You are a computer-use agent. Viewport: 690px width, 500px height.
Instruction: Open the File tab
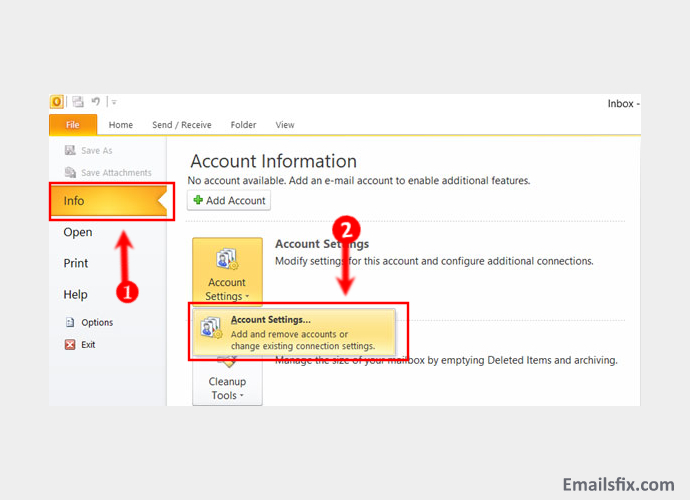coord(73,125)
